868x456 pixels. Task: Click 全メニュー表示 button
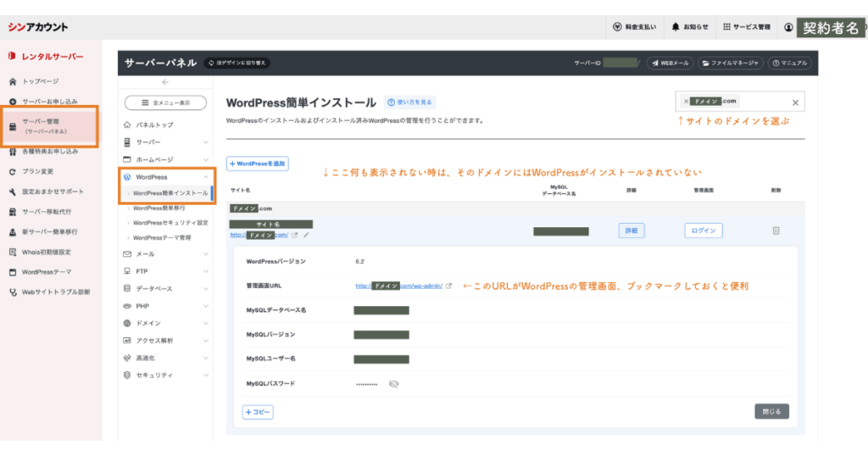[x=165, y=103]
